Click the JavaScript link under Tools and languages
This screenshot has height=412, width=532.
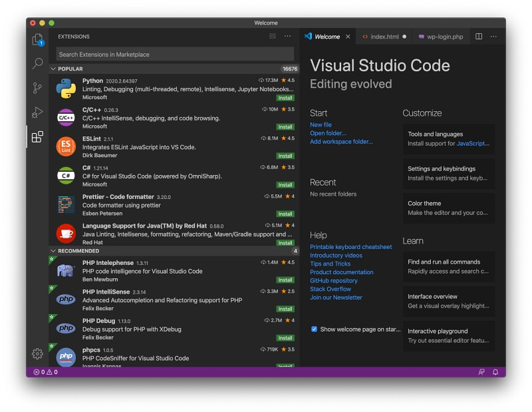point(471,144)
